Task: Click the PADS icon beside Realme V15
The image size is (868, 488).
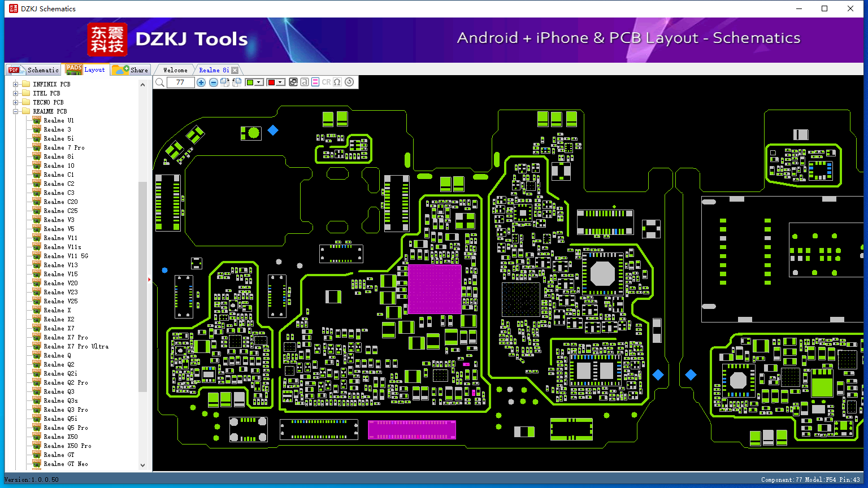Action: click(37, 274)
